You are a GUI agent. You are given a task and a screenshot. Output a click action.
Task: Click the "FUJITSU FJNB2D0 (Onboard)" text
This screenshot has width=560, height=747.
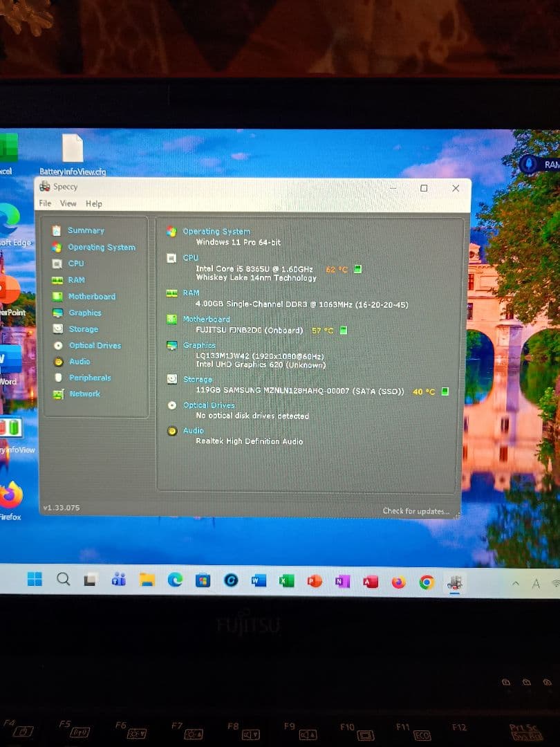(x=250, y=330)
